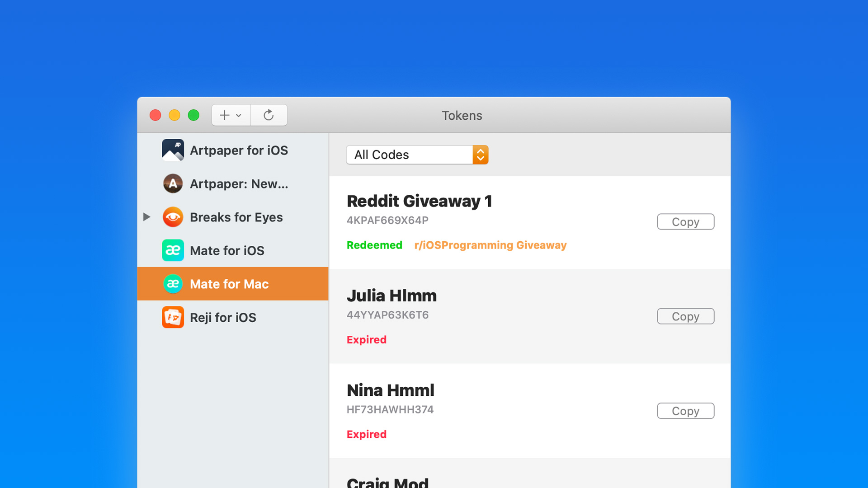Expand the All Codes dropdown filter
Viewport: 868px width, 488px height.
click(x=481, y=155)
